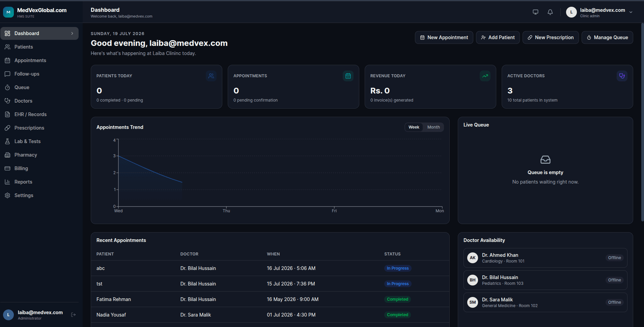Click the Dashboard grid icon in sidebar
Image resolution: width=644 pixels, height=327 pixels.
click(7, 33)
